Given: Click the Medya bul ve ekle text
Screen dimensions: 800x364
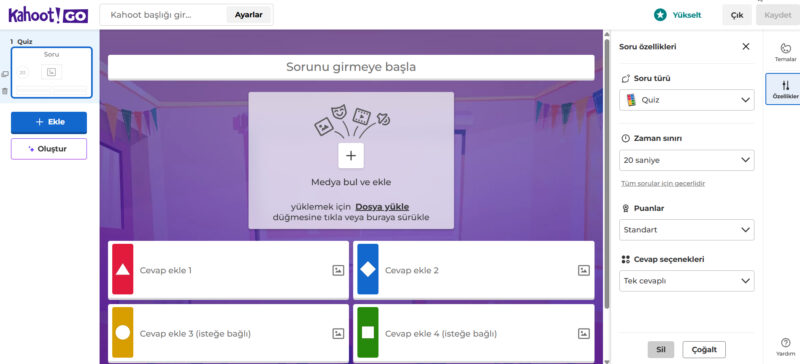Looking at the screenshot, I should (x=351, y=182).
